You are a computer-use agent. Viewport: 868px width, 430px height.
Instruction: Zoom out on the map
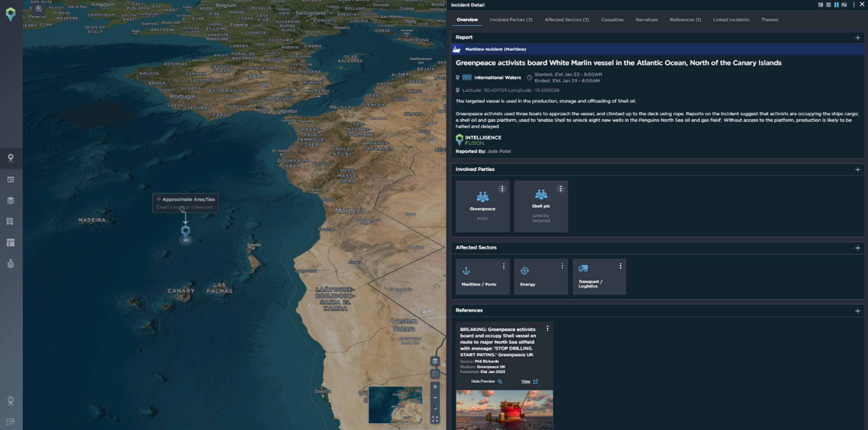435,397
